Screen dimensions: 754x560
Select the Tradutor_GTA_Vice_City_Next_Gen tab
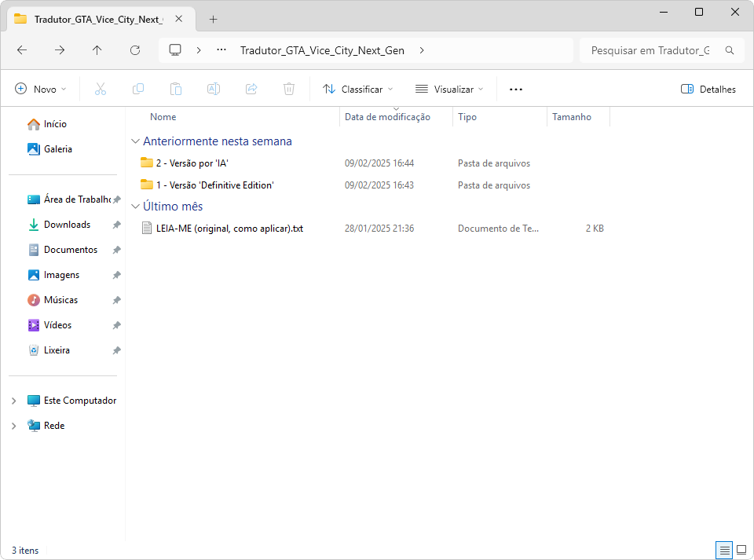coord(101,19)
